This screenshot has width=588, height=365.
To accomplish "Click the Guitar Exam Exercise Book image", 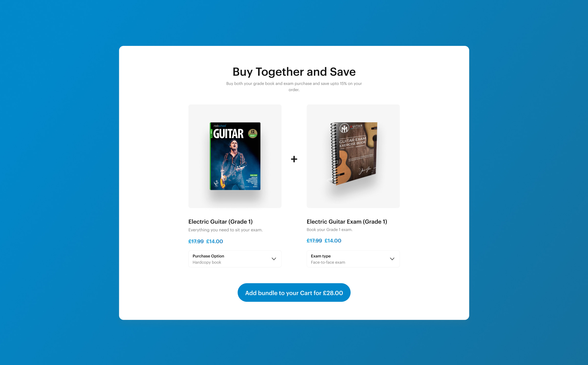I will [x=353, y=154].
